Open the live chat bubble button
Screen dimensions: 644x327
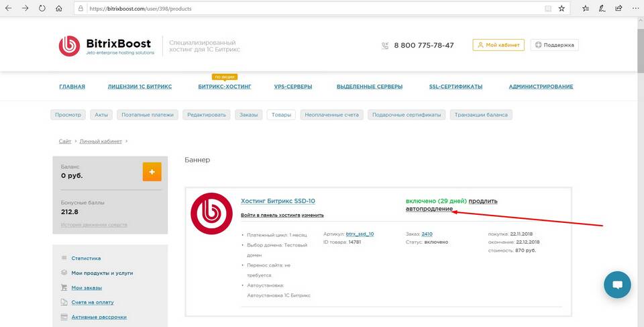(x=617, y=285)
